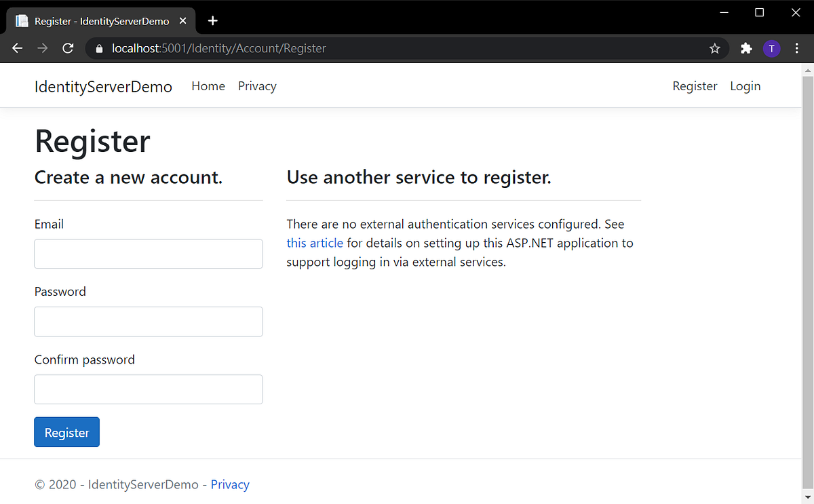Click the IdentityServerDemo brand link
Image resolution: width=814 pixels, height=504 pixels.
102,86
